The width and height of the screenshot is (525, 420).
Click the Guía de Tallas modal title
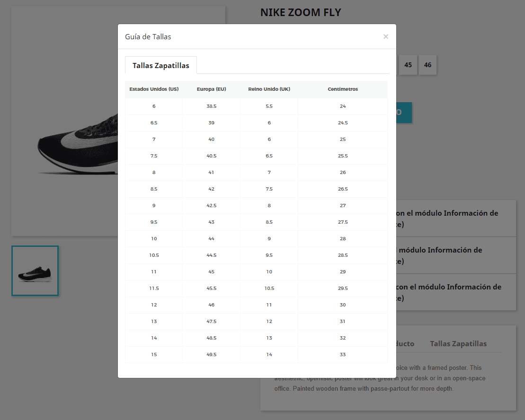[x=148, y=36]
